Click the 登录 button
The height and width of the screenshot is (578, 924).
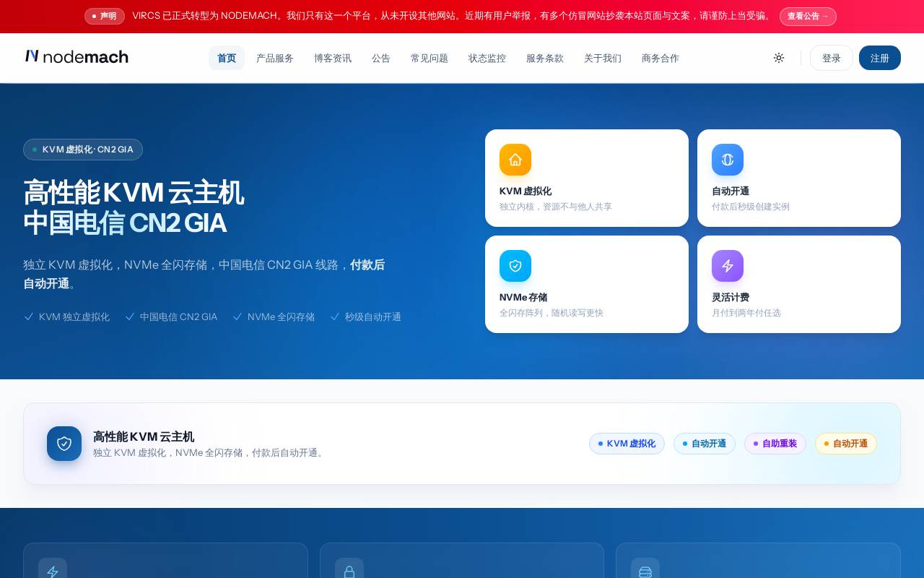point(832,58)
